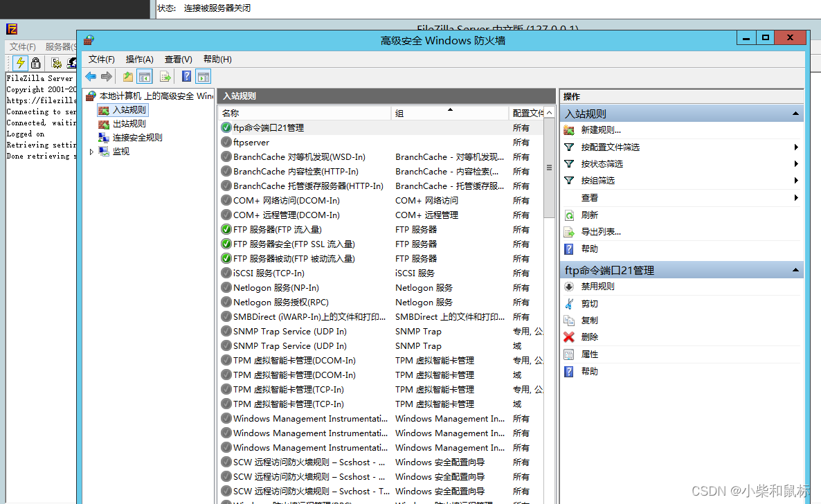Click the green check icon of ftp命令端口21管理 rule
This screenshot has height=504, width=821.
(226, 127)
